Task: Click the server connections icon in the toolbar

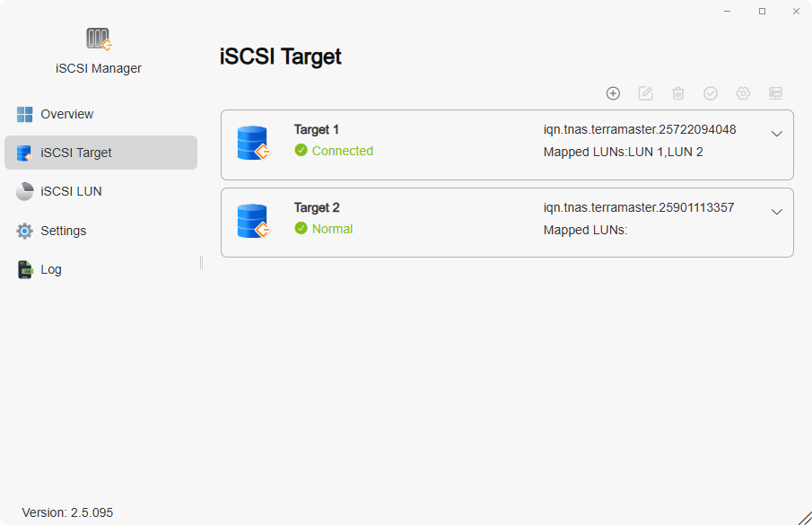Action: click(775, 92)
